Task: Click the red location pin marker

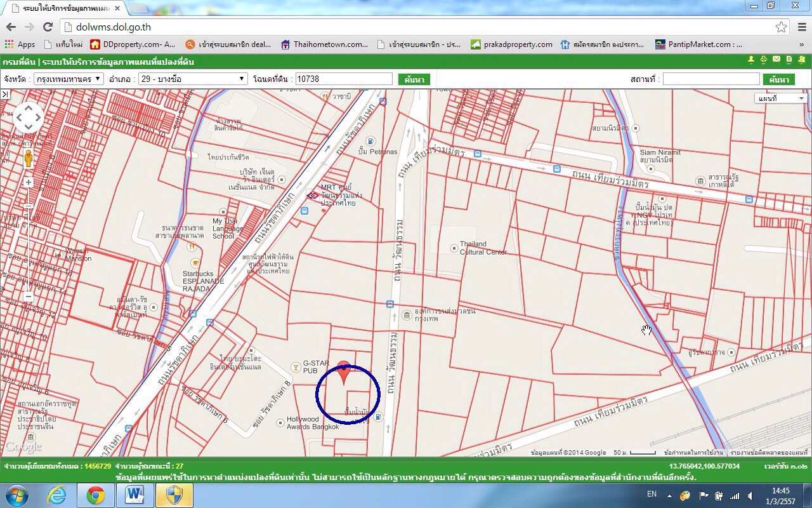Action: (x=344, y=373)
